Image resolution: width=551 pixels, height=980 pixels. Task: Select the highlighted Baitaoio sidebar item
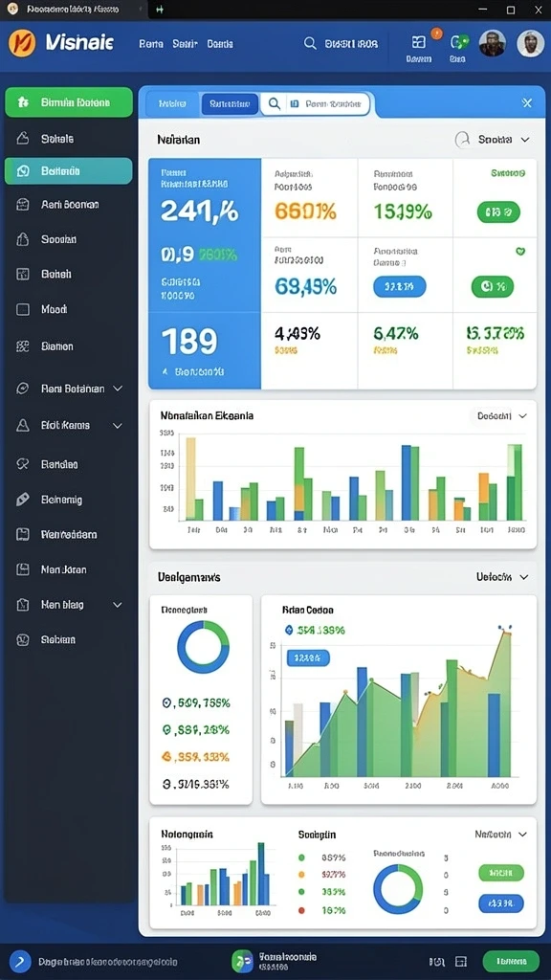(x=68, y=170)
